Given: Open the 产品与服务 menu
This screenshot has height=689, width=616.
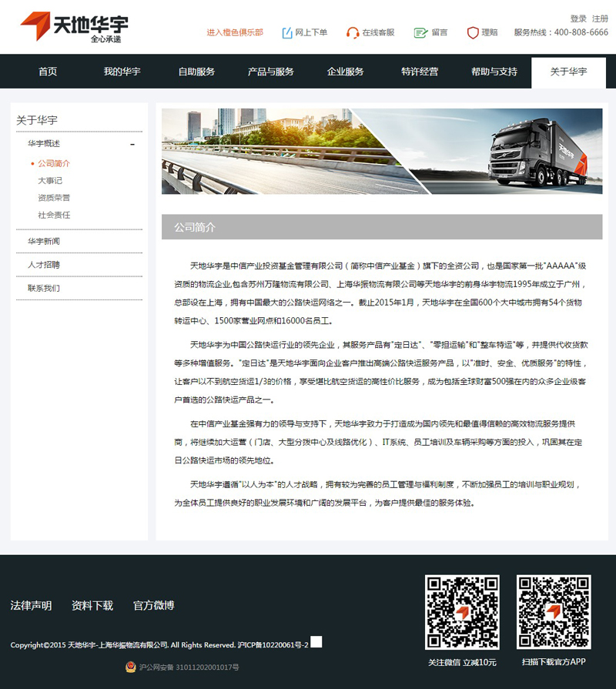Looking at the screenshot, I should [270, 72].
